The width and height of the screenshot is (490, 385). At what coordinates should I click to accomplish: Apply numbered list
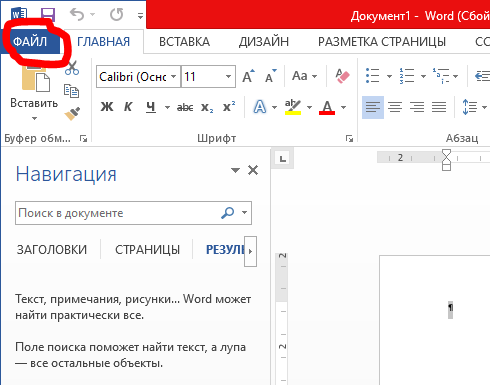(407, 76)
